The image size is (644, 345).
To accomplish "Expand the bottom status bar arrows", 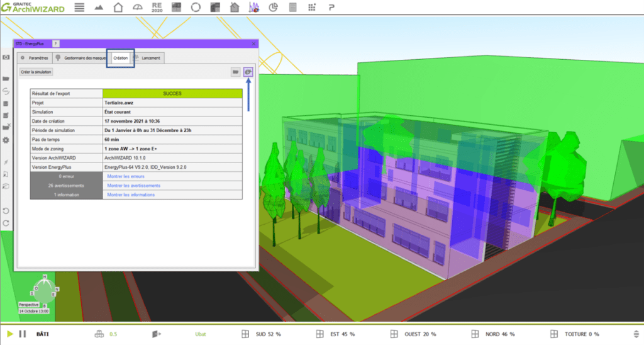I will (x=635, y=334).
